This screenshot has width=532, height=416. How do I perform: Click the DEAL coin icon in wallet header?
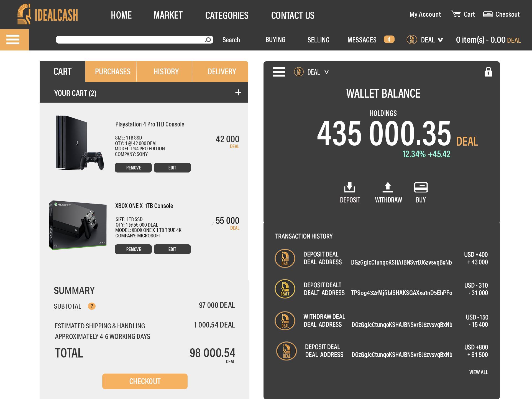click(299, 72)
